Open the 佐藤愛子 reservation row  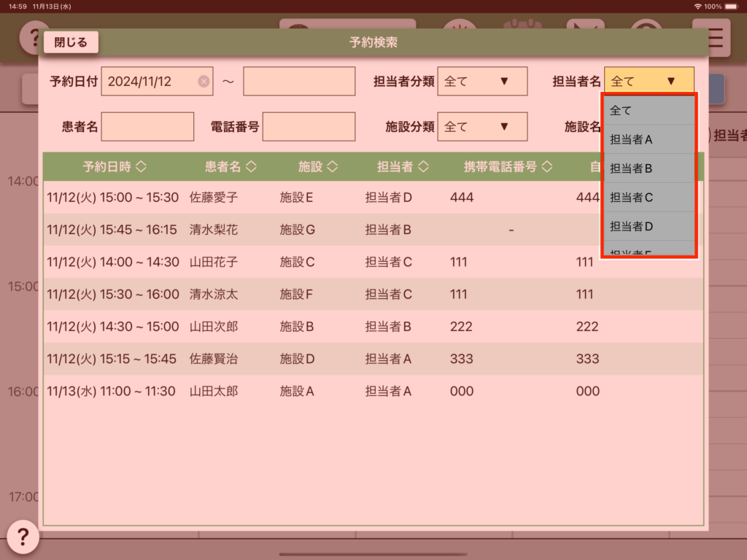click(x=219, y=197)
